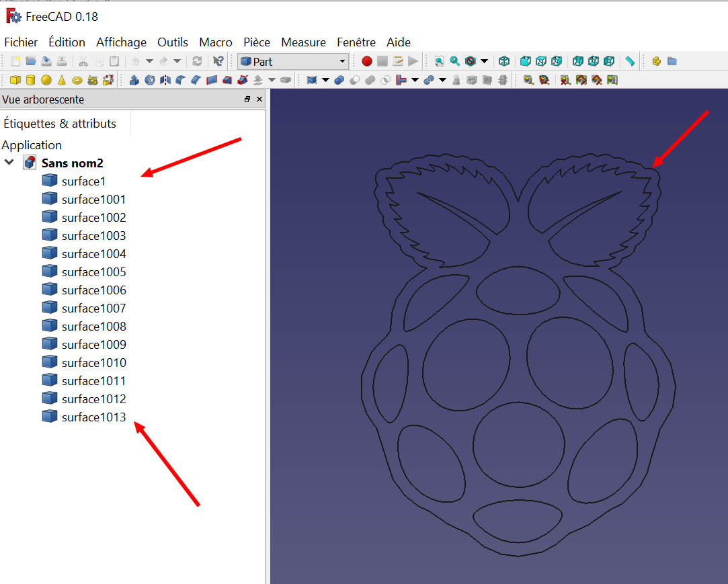Screen dimensions: 728x584
Task: Click the Boolean union spheres icon
Action: pyautogui.click(x=339, y=81)
